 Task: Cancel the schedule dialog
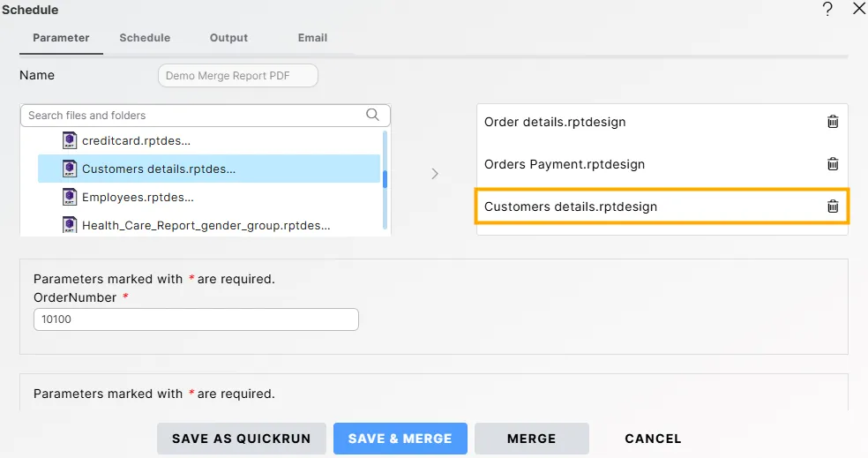653,439
